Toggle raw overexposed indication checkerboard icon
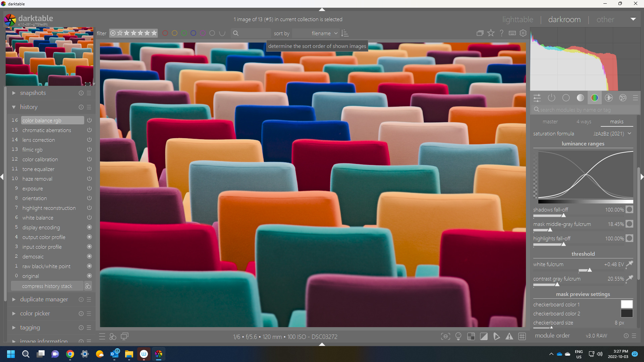The image size is (644, 362). tap(471, 337)
